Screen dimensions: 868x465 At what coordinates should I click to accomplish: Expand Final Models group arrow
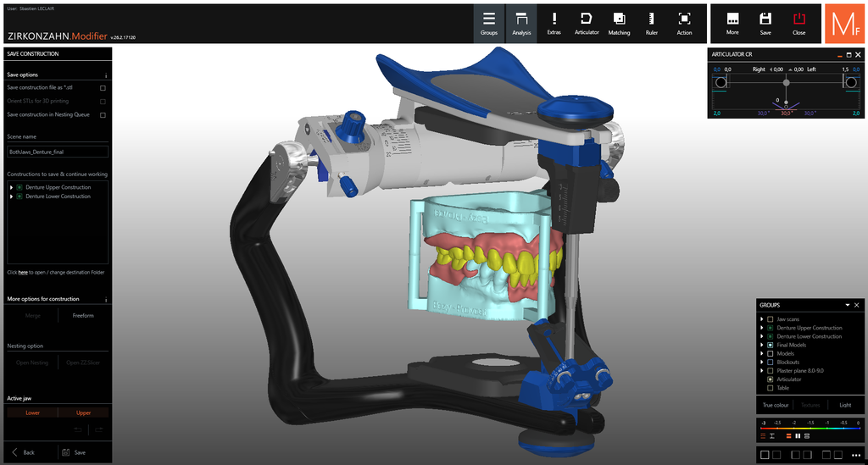(762, 345)
